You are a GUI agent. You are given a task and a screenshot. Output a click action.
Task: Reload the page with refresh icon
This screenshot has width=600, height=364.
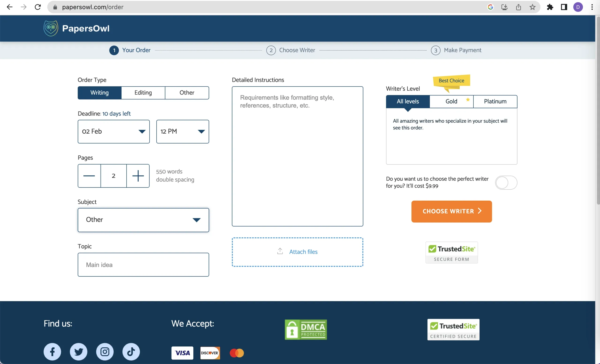(x=38, y=7)
